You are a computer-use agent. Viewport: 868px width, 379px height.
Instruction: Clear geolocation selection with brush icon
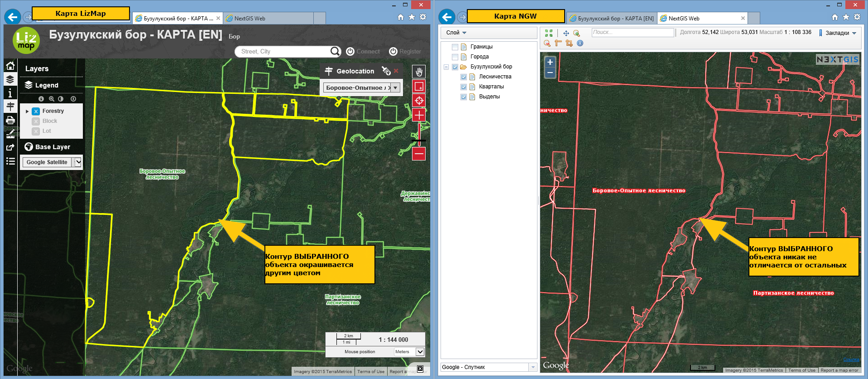[x=386, y=71]
